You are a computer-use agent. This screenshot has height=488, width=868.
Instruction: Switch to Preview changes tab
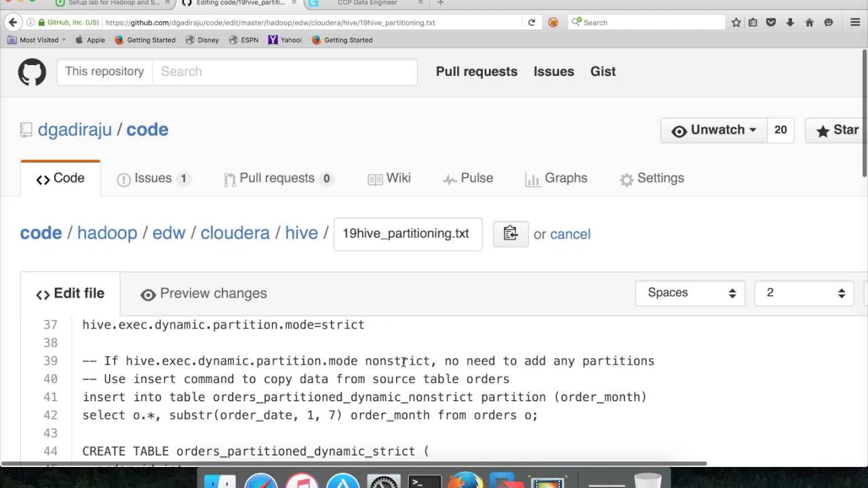(203, 293)
